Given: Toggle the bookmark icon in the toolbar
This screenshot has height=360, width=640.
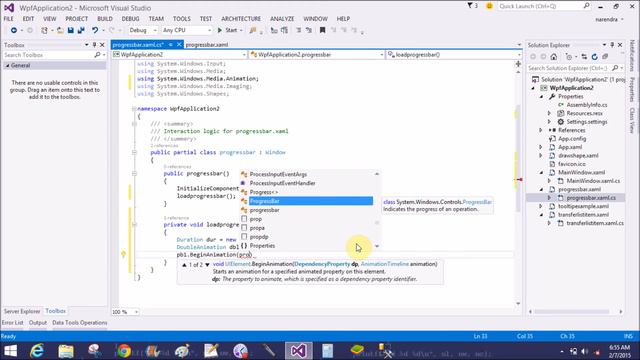Looking at the screenshot, I should click(322, 30).
